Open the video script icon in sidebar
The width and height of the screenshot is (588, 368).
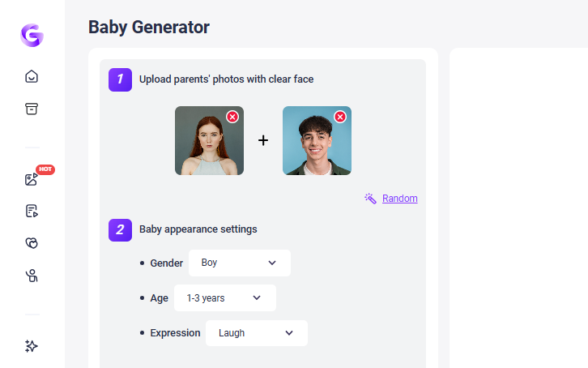[x=32, y=212]
